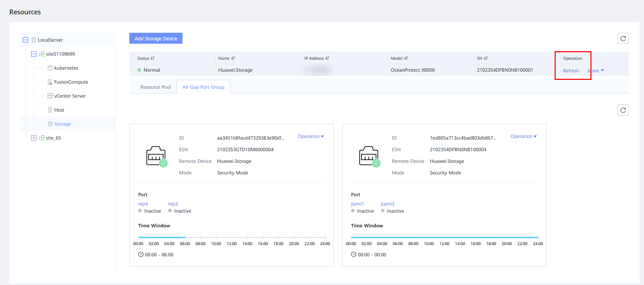The image size is (644, 285).
Task: Collapse the LocalServer tree node
Action: [26, 40]
